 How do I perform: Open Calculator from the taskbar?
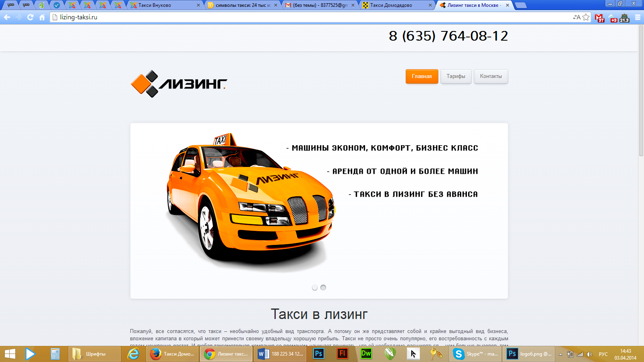(55, 354)
